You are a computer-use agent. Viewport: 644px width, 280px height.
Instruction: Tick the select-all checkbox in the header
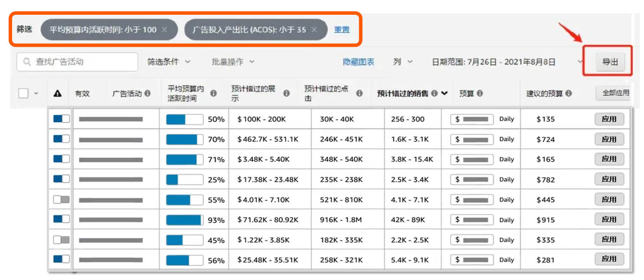point(23,93)
